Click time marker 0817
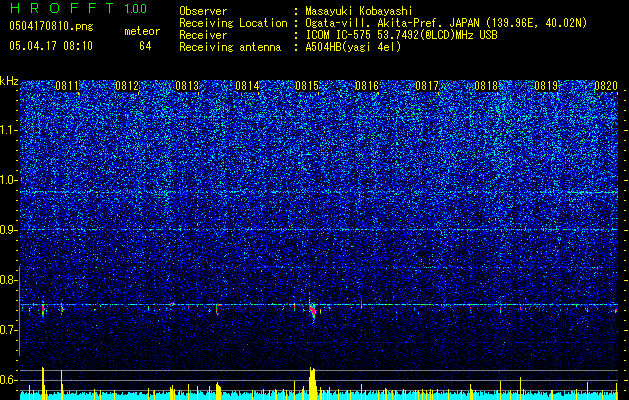The width and height of the screenshot is (629, 400). (427, 86)
